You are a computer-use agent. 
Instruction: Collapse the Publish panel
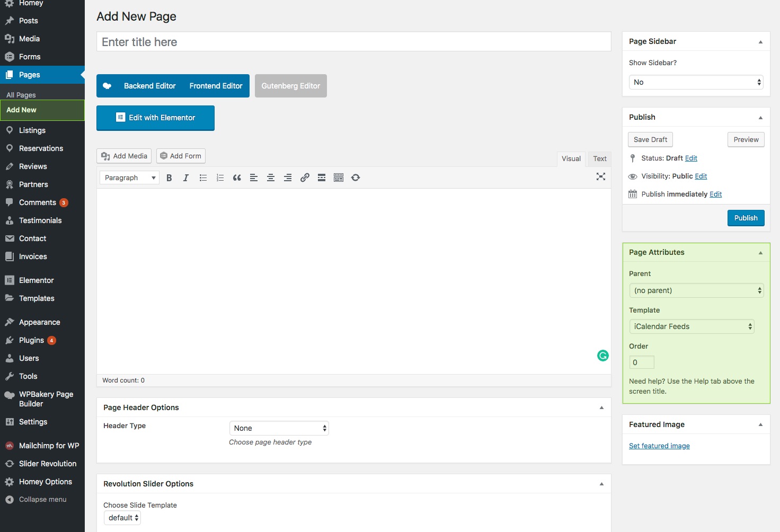[760, 118]
